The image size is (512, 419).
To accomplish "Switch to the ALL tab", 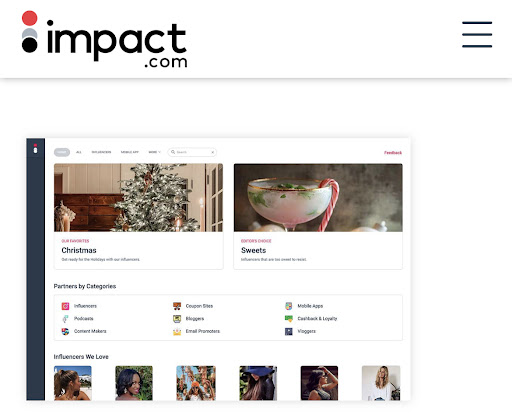I will [x=79, y=152].
